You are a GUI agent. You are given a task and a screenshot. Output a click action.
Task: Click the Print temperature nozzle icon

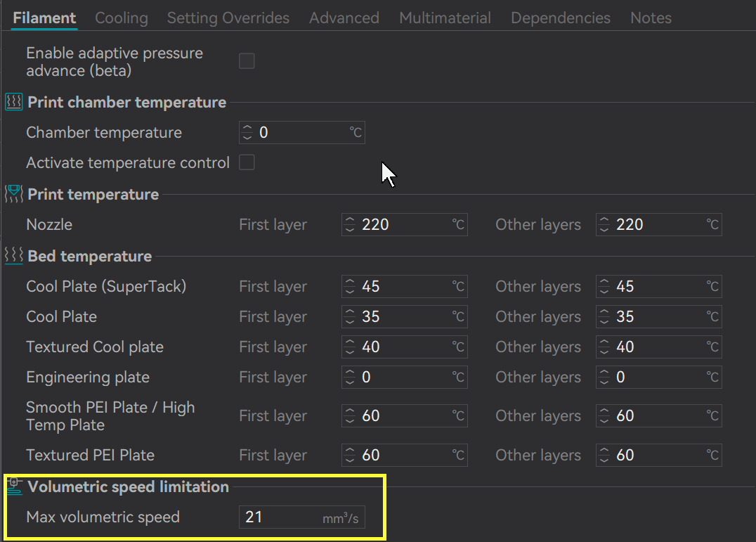click(x=14, y=195)
